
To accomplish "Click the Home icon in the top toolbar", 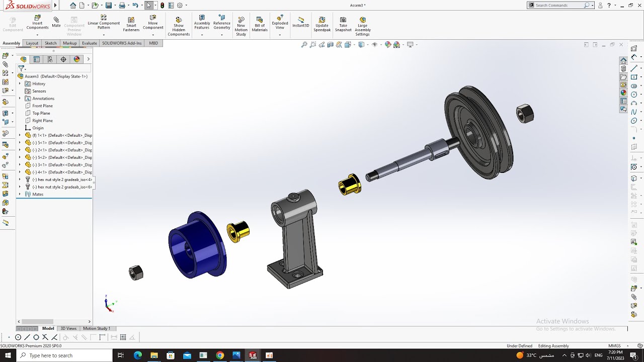I will [x=73, y=6].
